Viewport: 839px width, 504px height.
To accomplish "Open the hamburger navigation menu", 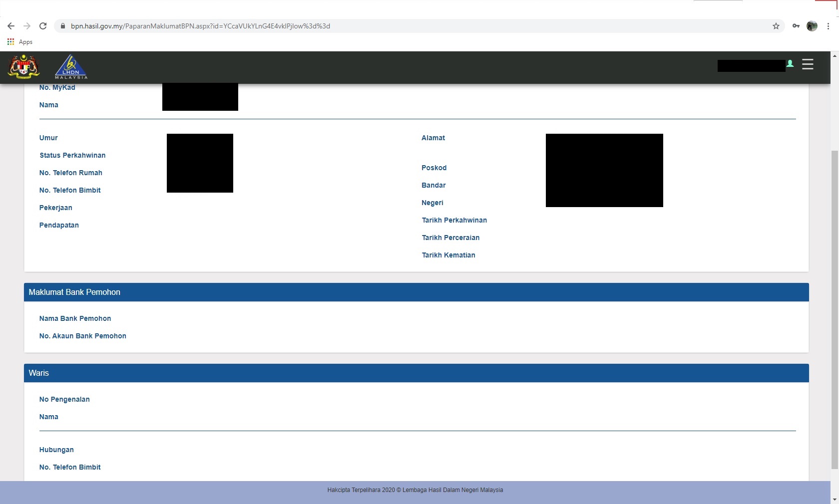I will [x=808, y=64].
